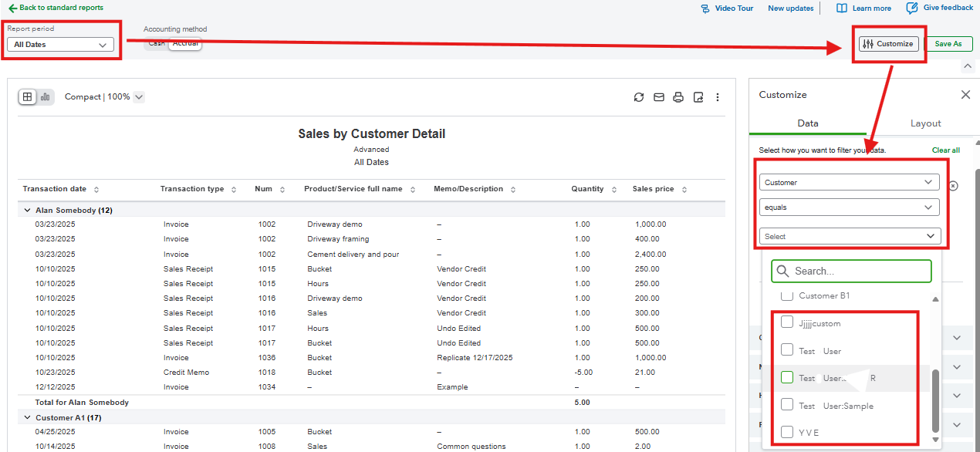The image size is (980, 452).
Task: Select the Y V E checkbox
Action: coord(787,432)
